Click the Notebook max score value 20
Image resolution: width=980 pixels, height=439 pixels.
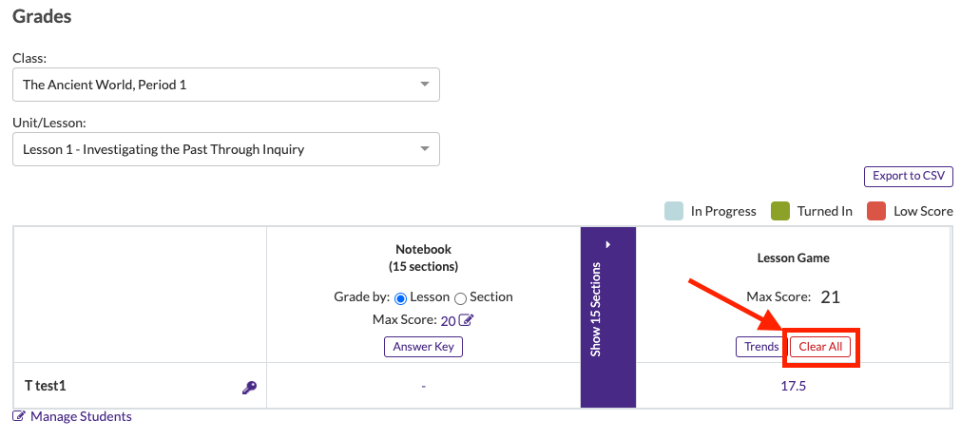point(448,320)
